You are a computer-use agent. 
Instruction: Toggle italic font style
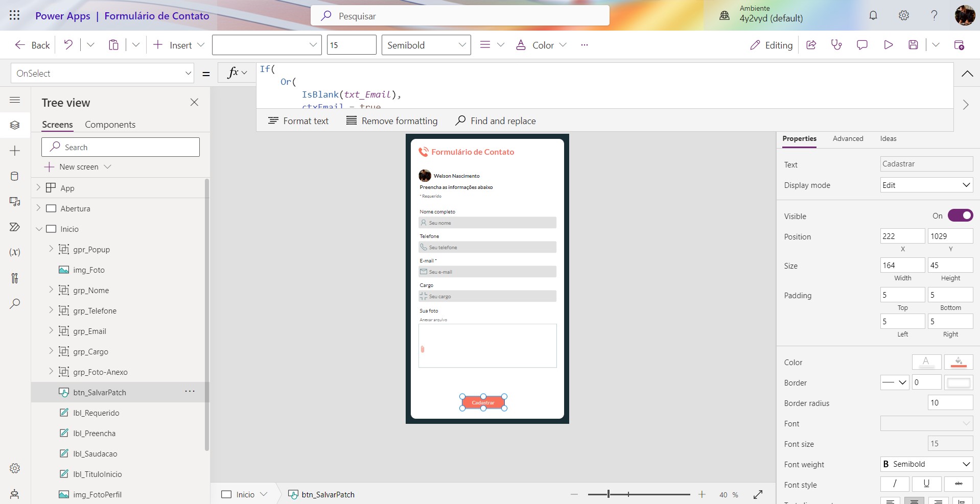click(x=894, y=484)
